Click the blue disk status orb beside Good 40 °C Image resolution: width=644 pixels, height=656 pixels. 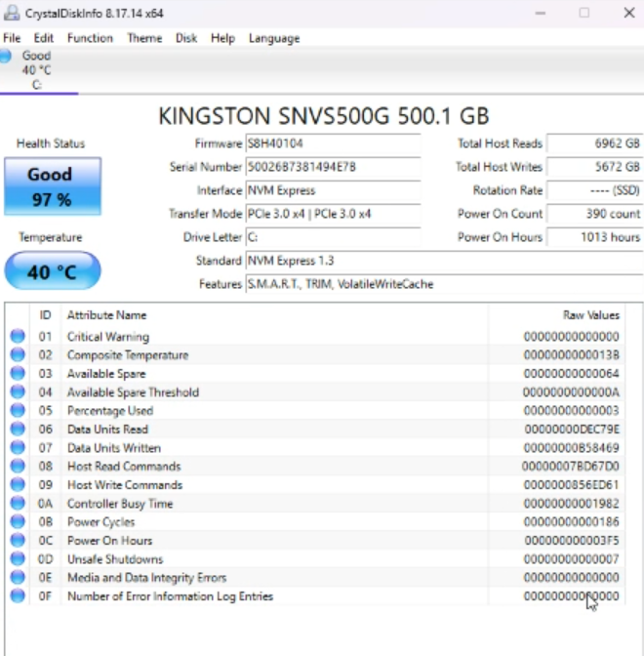[5, 56]
